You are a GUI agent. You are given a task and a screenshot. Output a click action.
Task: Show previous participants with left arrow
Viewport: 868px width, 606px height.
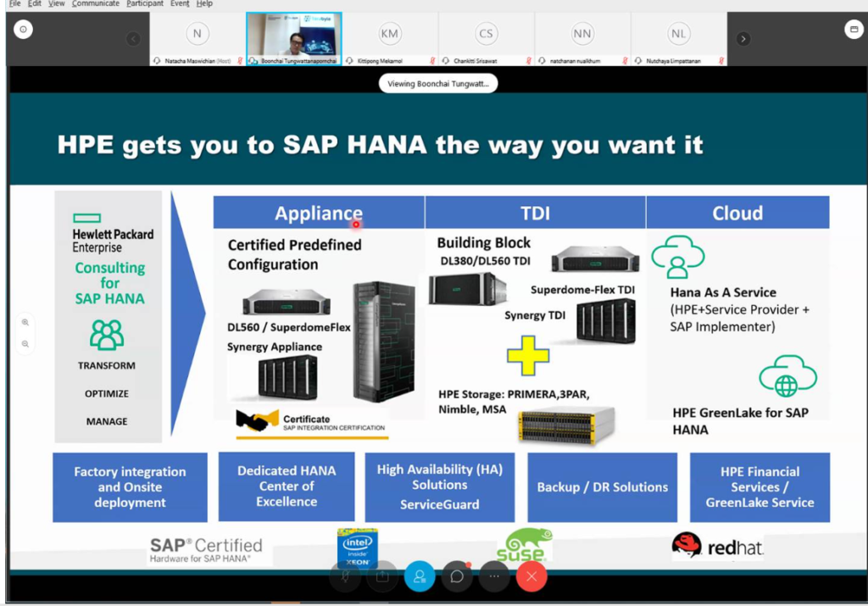133,39
